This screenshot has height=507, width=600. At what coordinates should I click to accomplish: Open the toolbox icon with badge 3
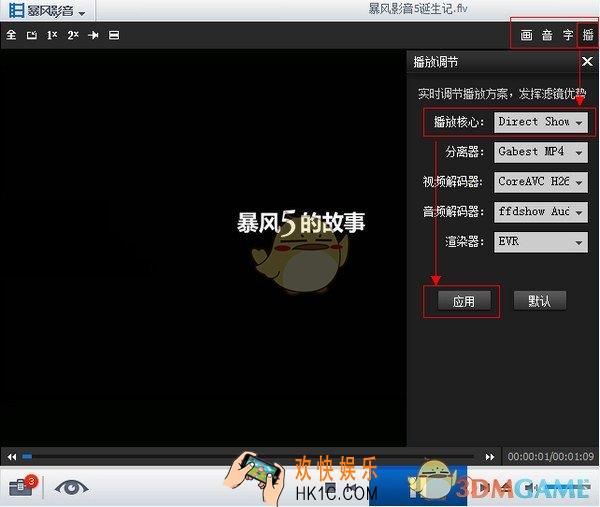point(23,486)
